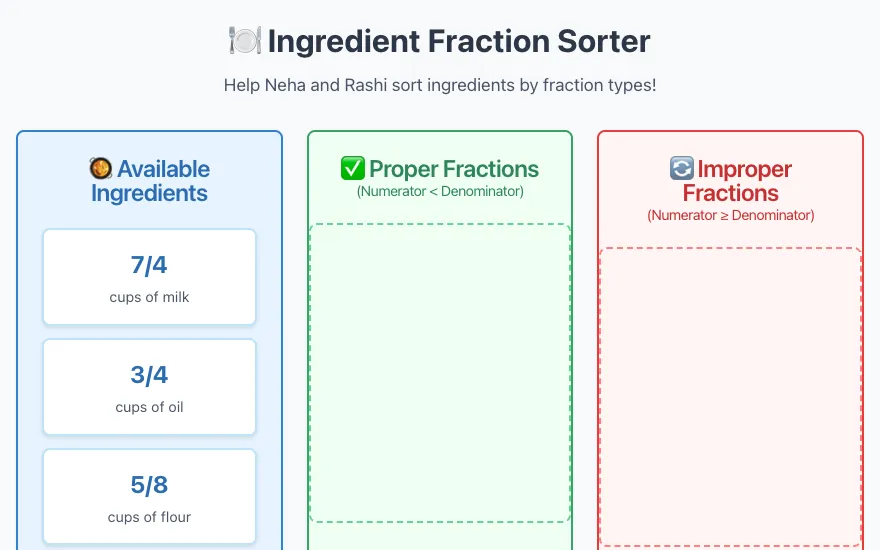Select the 3/4 cups of oil card
Viewport: 880px width, 550px height.
coord(149,387)
